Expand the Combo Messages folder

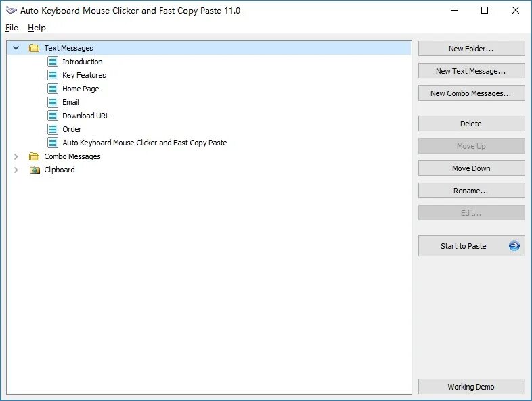(x=16, y=156)
